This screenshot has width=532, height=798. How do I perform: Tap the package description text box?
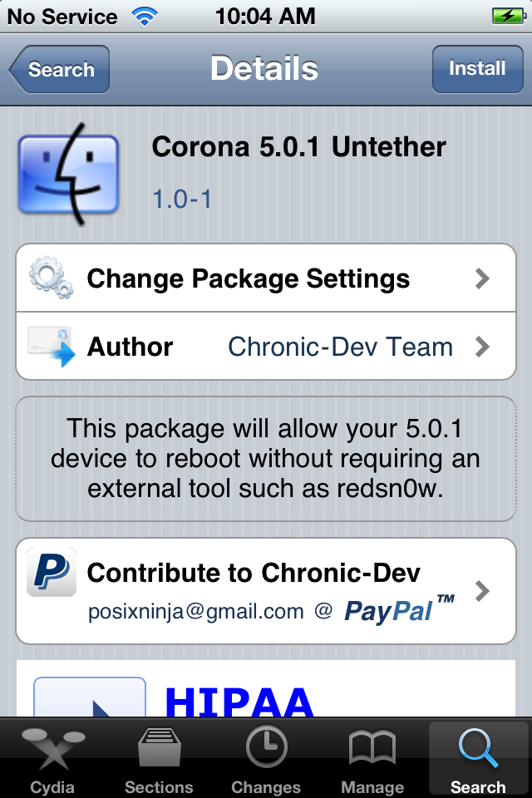tap(266, 459)
